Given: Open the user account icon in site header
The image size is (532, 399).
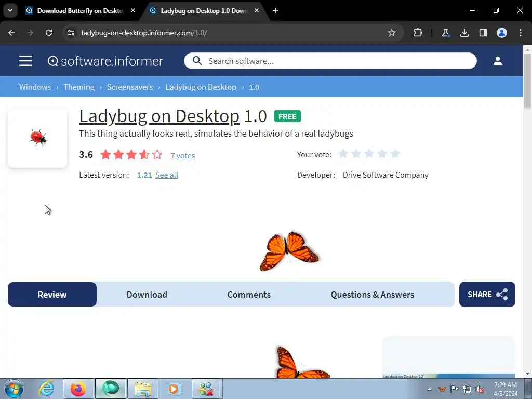Looking at the screenshot, I should tap(497, 61).
